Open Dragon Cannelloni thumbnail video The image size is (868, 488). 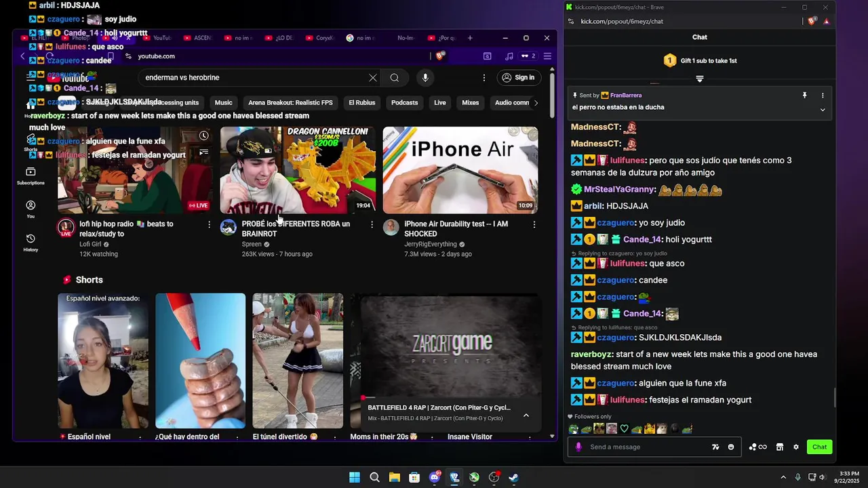pyautogui.click(x=298, y=170)
